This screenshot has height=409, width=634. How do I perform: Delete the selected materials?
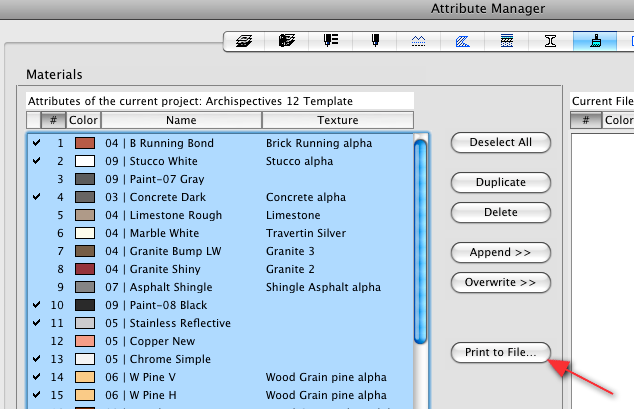coord(501,212)
